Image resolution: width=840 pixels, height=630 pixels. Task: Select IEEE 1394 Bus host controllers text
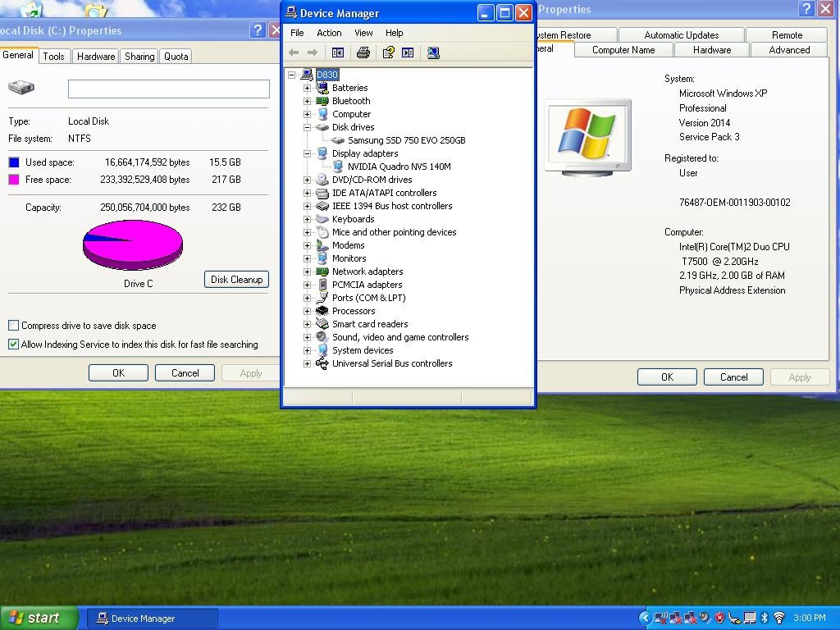[392, 206]
